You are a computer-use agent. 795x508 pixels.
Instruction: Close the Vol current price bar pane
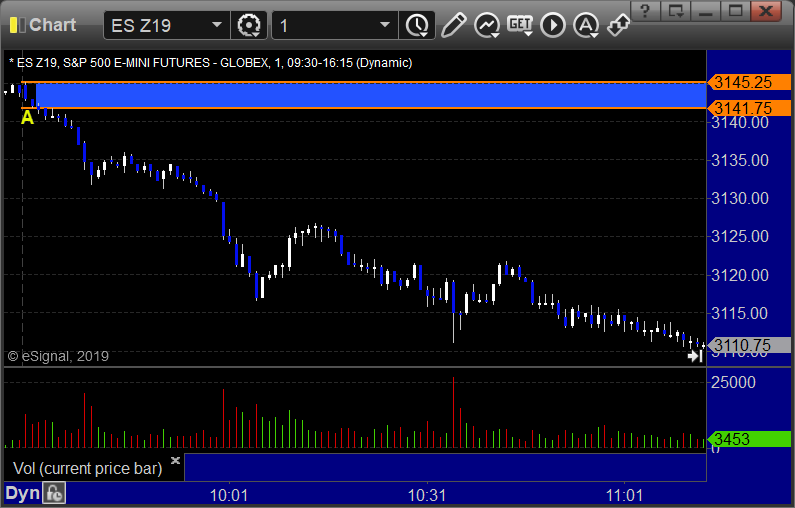pos(175,460)
